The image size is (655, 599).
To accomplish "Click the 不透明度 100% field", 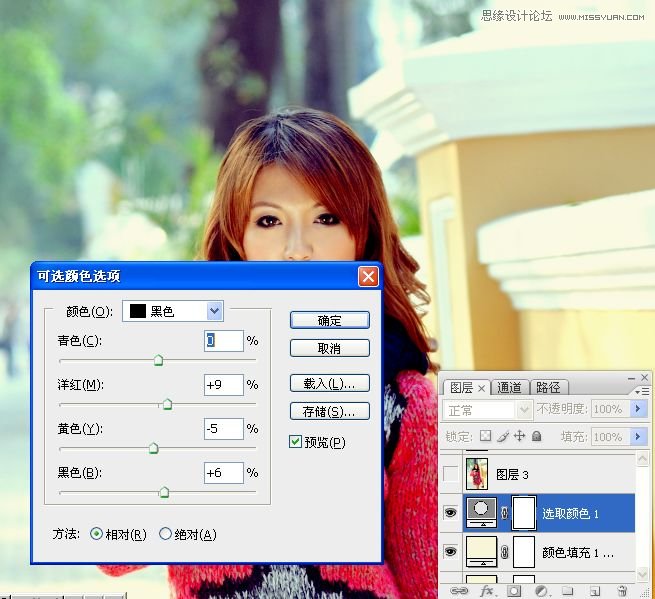I will (611, 409).
